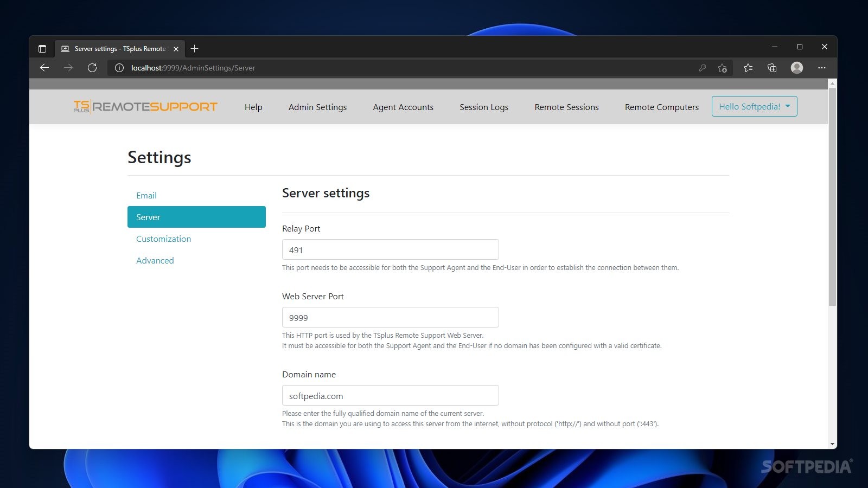The height and width of the screenshot is (488, 868).
Task: Click the Settings page heading
Action: coord(159,157)
